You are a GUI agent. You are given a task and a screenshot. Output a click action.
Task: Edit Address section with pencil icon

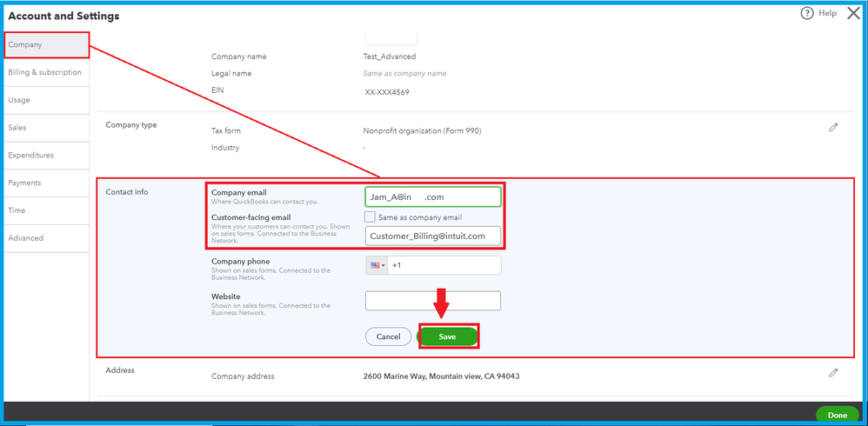(x=833, y=373)
